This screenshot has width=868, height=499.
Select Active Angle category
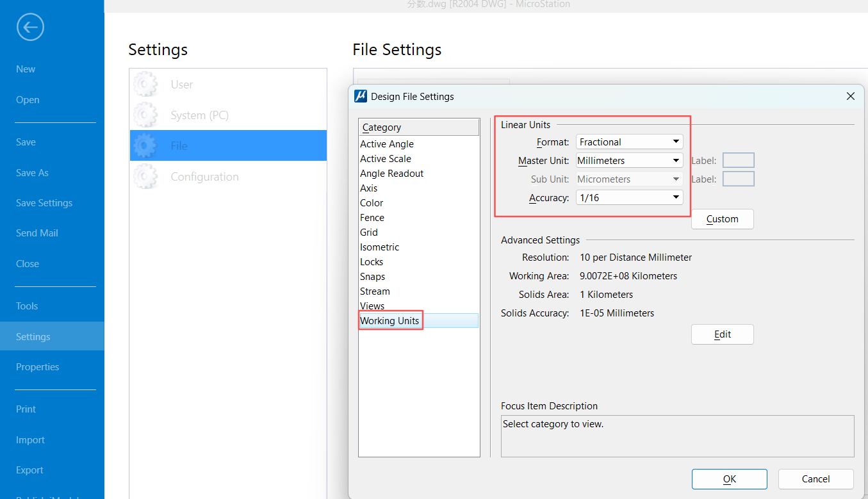[387, 144]
